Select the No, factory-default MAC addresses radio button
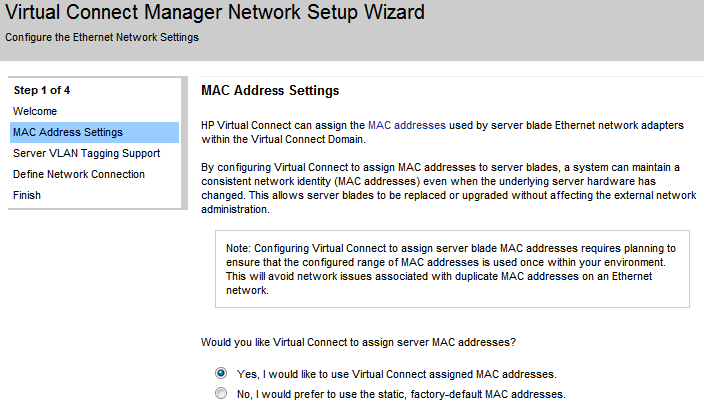The width and height of the screenshot is (704, 405). [x=221, y=394]
